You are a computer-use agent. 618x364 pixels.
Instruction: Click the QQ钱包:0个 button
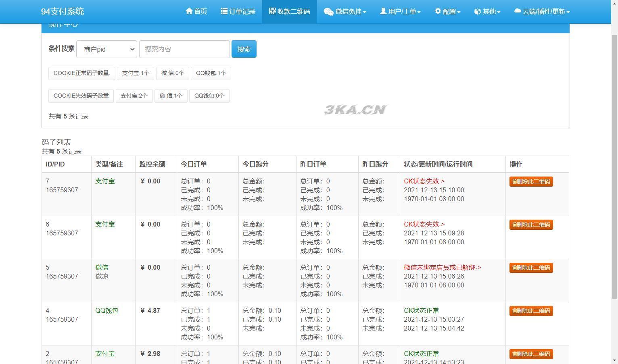point(209,96)
